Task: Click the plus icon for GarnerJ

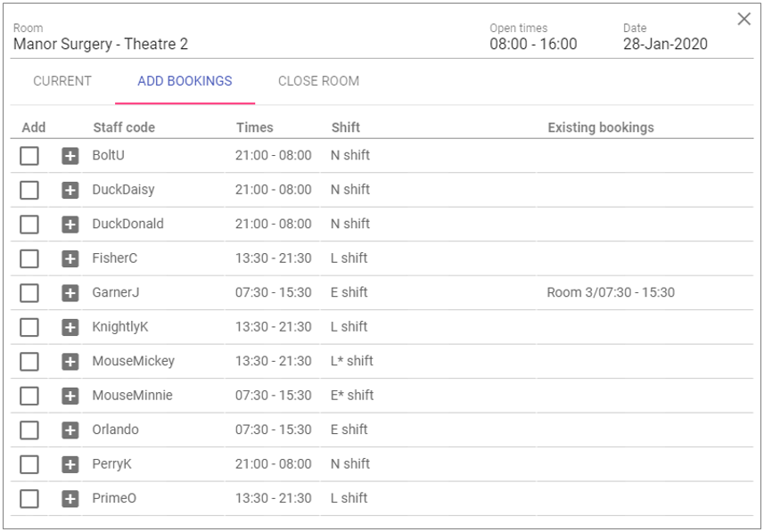Action: pyautogui.click(x=70, y=293)
